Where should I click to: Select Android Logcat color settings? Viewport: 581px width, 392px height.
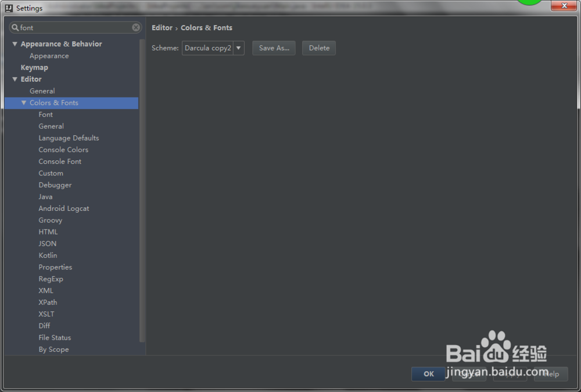[64, 208]
